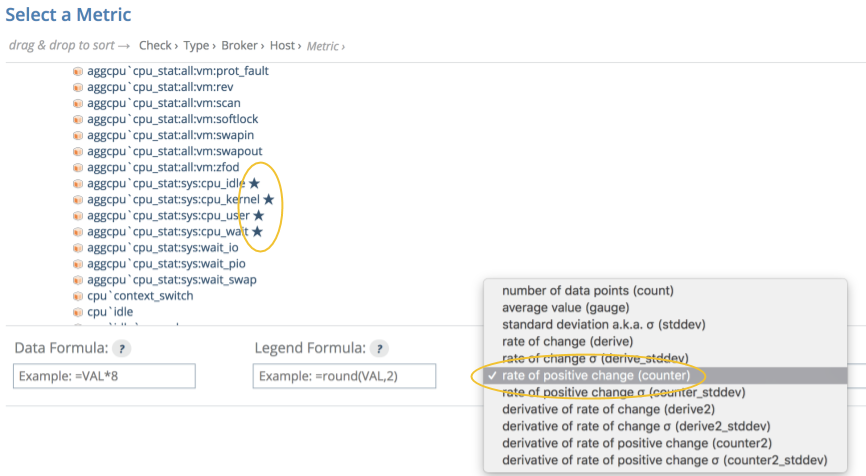Click the star next to cpu_stat:sys:cpu_kernel

click(268, 199)
